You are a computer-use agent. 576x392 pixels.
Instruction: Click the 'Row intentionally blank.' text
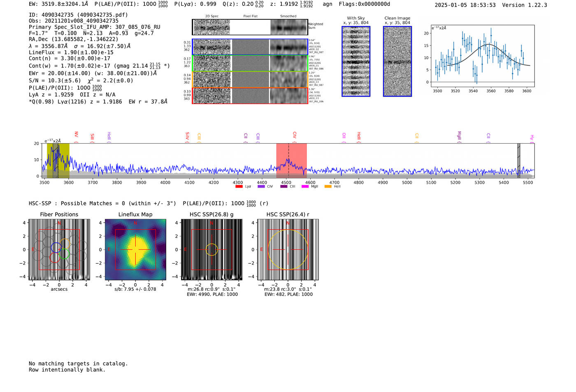tap(67, 370)
